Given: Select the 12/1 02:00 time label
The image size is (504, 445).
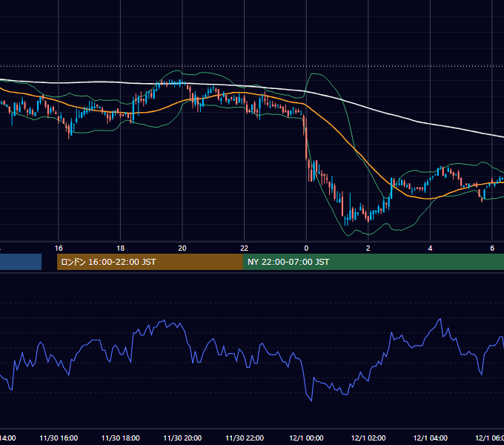Looking at the screenshot, I should coord(368,438).
